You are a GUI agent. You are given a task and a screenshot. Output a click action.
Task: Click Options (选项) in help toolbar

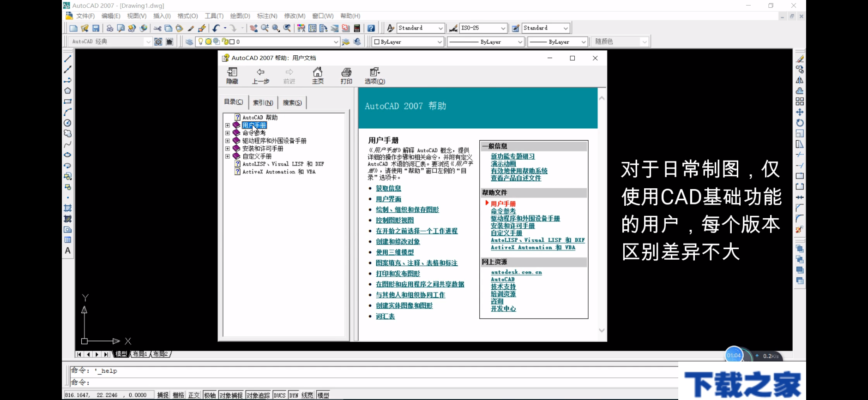click(375, 76)
